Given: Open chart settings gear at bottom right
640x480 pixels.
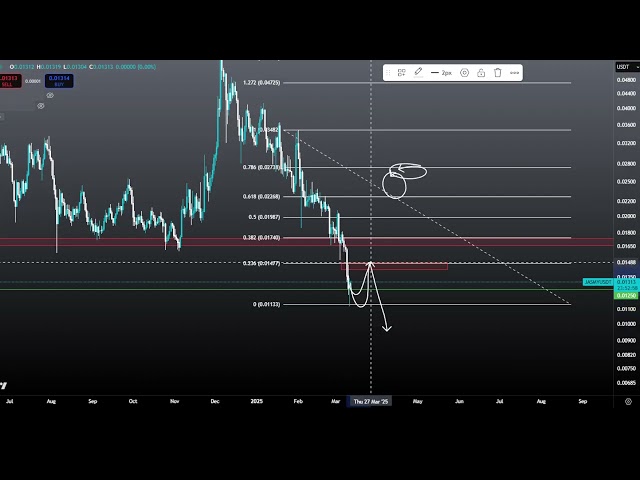Looking at the screenshot, I should coord(627,400).
